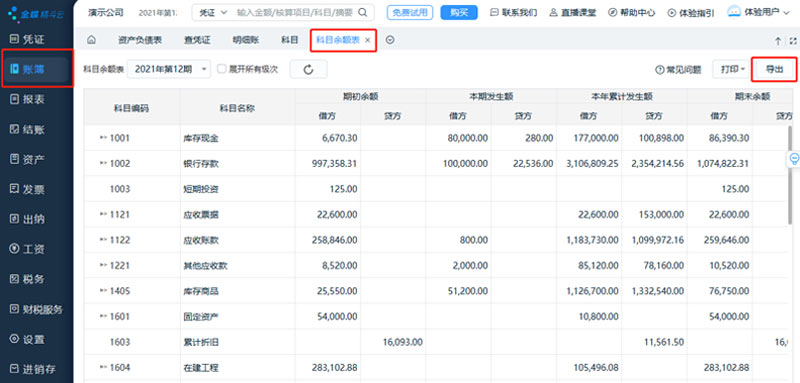Screen dimensions: 800x383
Task: Select the 科目余额表 tab
Action: coord(338,40)
